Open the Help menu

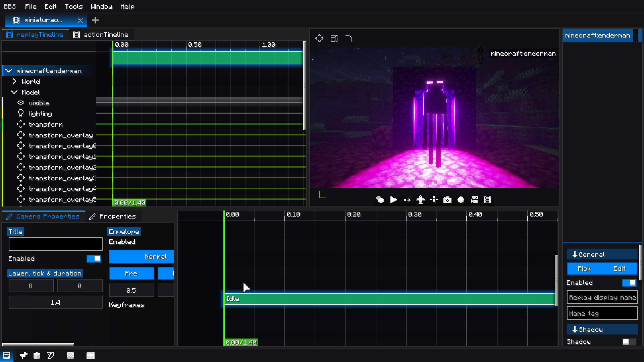[127, 6]
